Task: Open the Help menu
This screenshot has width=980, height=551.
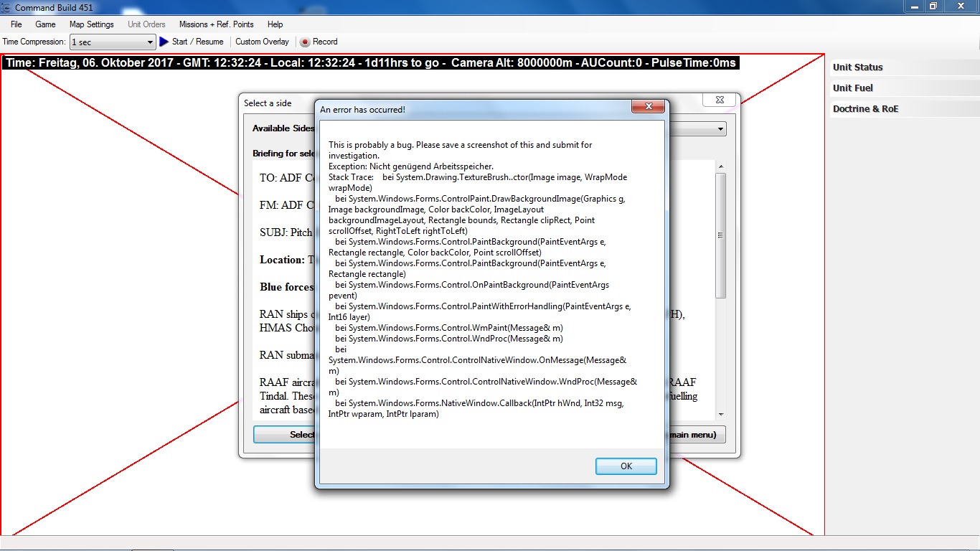Action: click(x=275, y=24)
